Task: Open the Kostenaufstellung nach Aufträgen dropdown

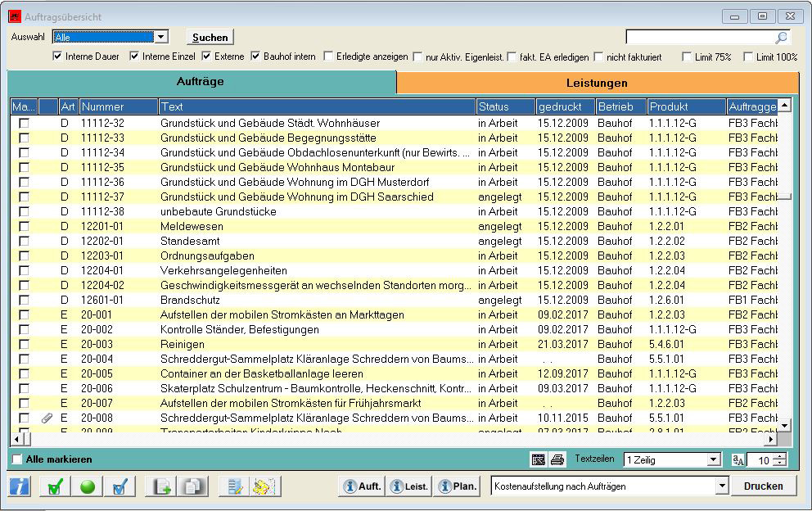Action: tap(721, 486)
